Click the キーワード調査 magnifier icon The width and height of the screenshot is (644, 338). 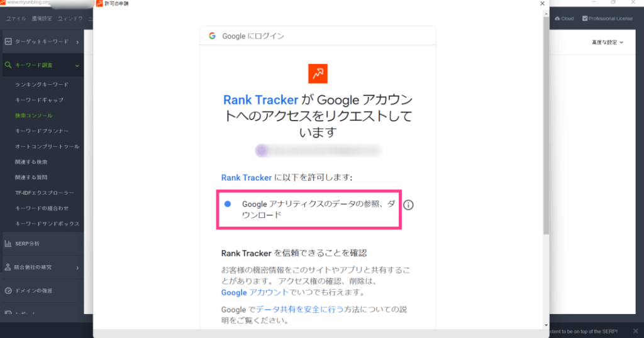(x=8, y=65)
